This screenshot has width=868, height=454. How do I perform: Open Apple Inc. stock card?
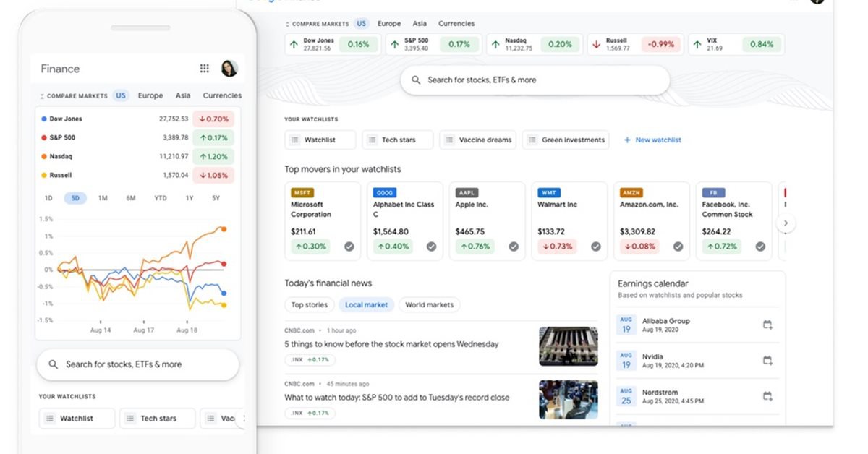pyautogui.click(x=488, y=220)
